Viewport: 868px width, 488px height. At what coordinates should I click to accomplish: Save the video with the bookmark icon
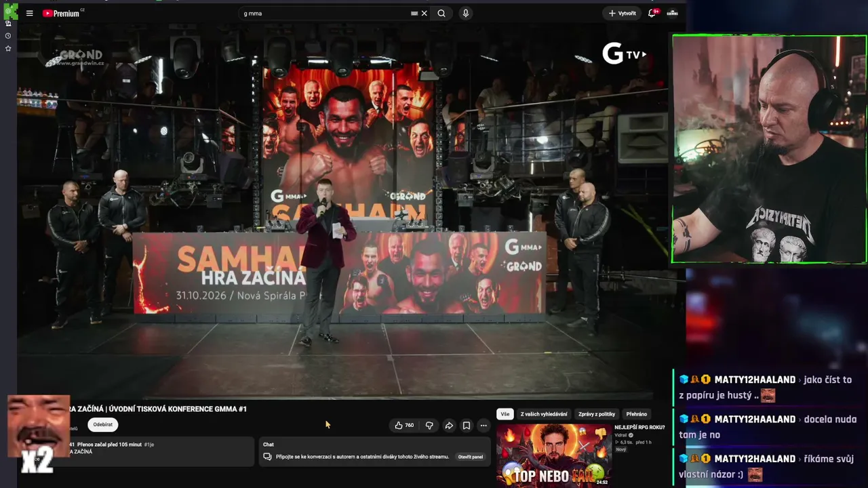(467, 425)
